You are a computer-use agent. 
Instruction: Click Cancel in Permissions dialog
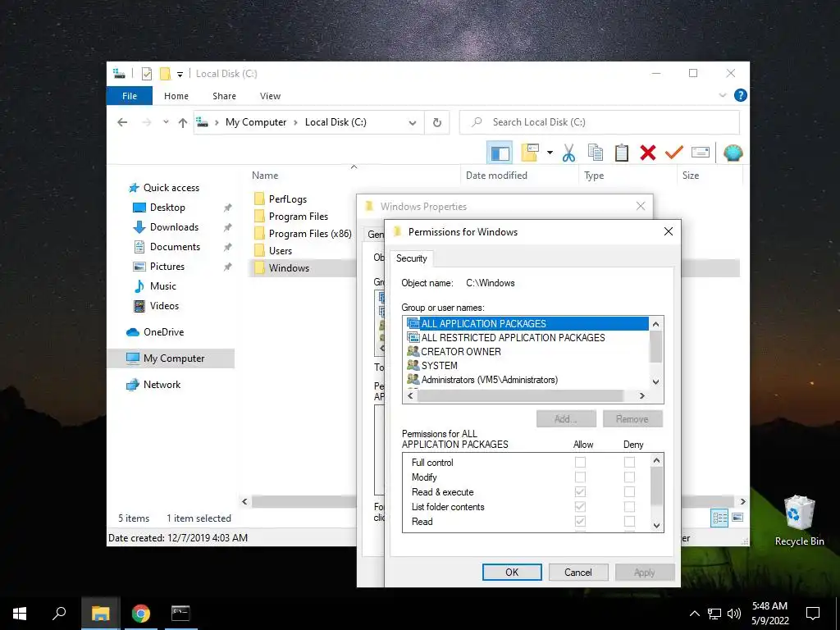click(578, 572)
